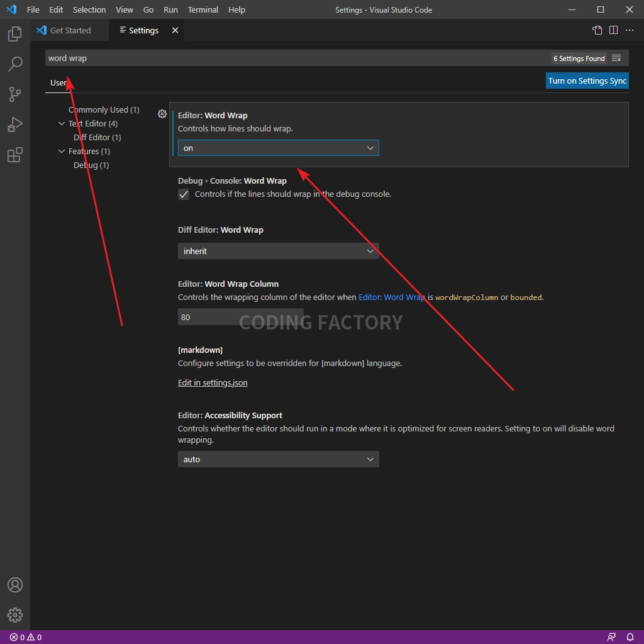This screenshot has width=644, height=644.
Task: Open the Help menu
Action: pos(236,9)
